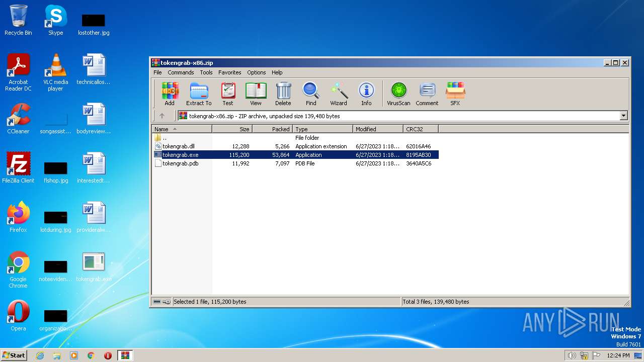Select the tokengrab.exe file row
This screenshot has height=362, width=644.
(x=295, y=155)
